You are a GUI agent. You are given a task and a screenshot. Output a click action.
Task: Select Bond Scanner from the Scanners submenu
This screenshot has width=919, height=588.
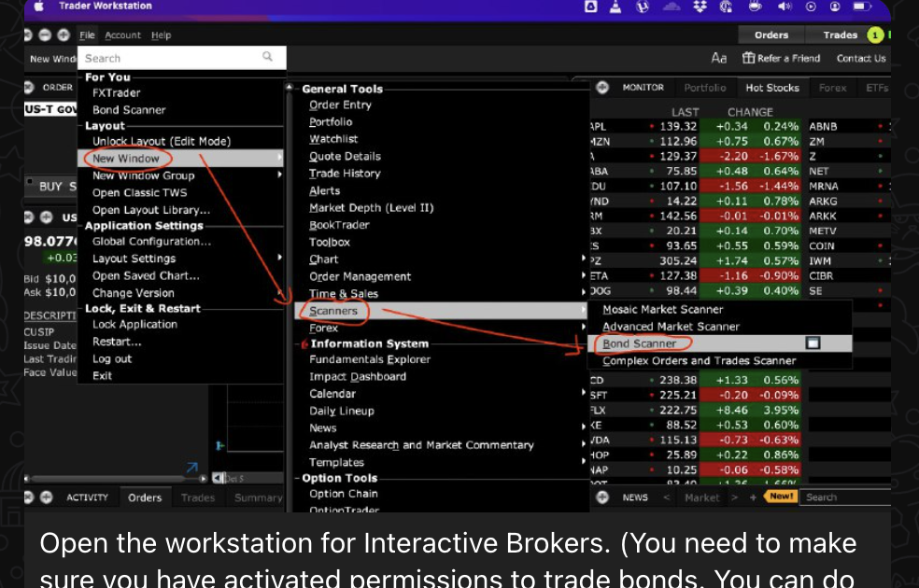click(640, 343)
